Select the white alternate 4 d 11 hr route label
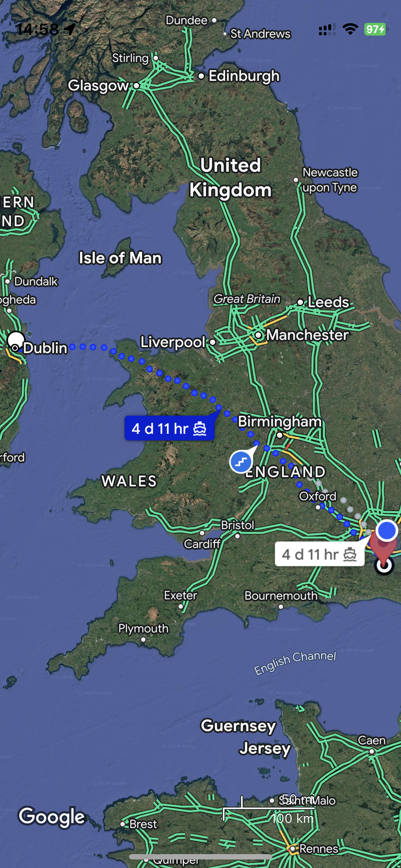401x868 pixels. point(320,554)
